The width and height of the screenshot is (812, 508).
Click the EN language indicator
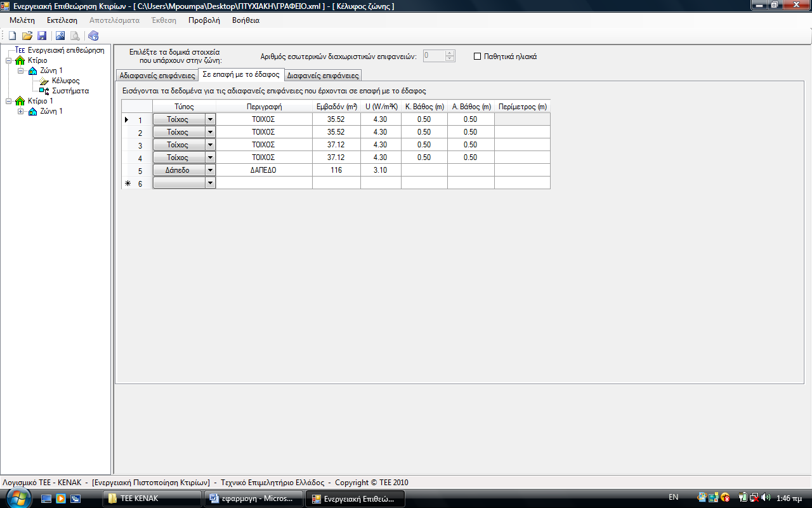point(674,498)
